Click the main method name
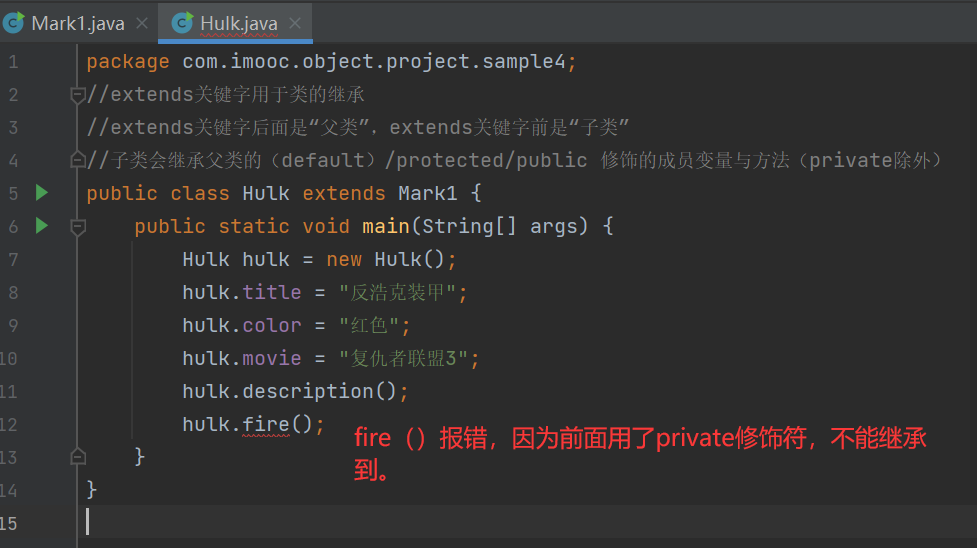 point(385,227)
